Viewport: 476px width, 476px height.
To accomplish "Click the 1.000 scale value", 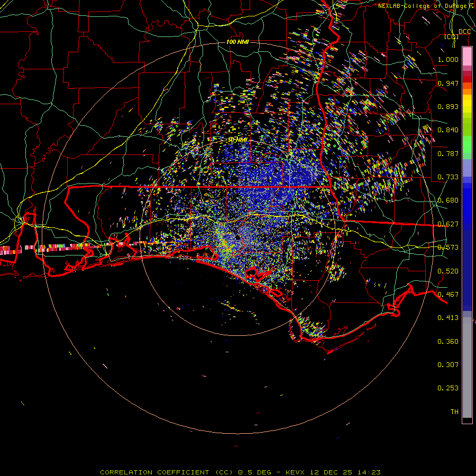I will (x=448, y=59).
